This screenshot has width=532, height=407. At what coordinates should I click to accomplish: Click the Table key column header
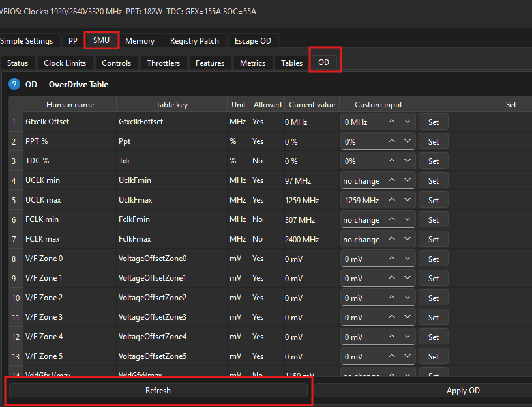171,105
